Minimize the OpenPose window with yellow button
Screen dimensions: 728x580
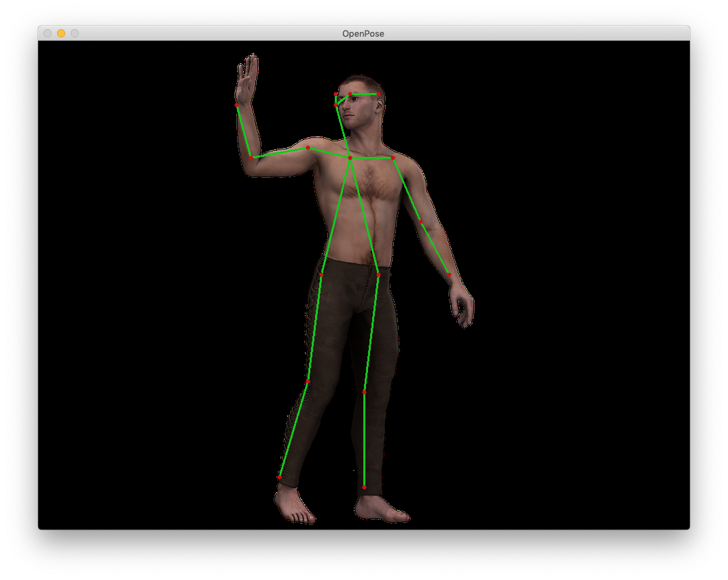tap(61, 33)
